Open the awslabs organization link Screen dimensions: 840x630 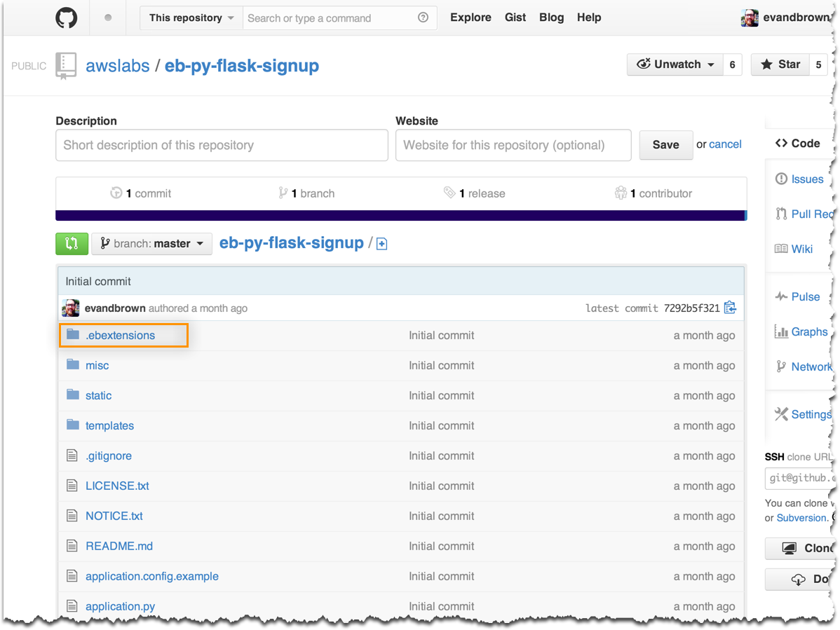pos(117,66)
